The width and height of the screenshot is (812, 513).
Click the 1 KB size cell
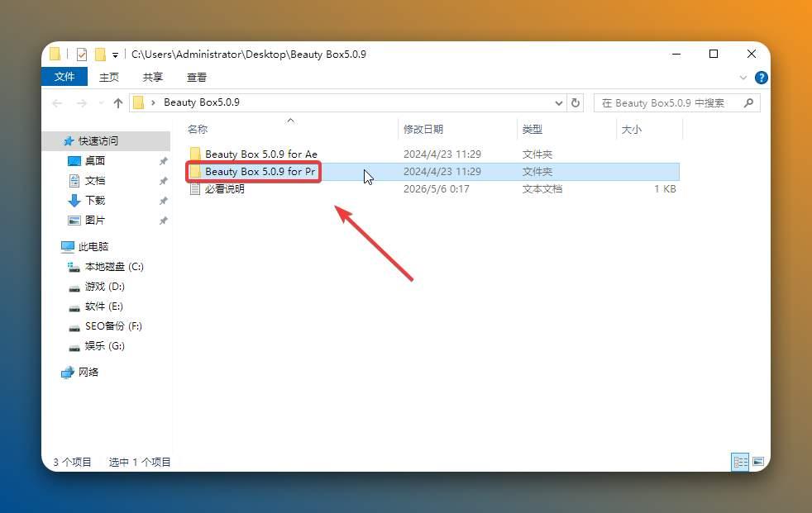point(665,189)
